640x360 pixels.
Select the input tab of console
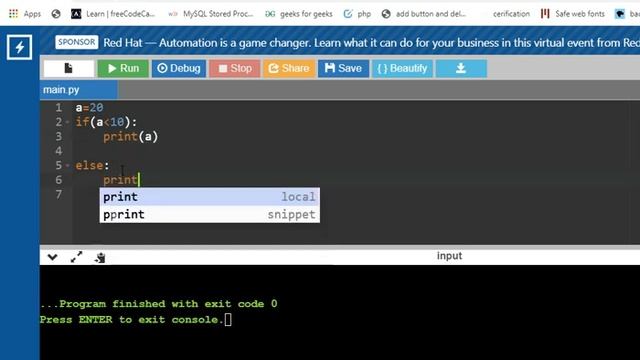tap(449, 256)
